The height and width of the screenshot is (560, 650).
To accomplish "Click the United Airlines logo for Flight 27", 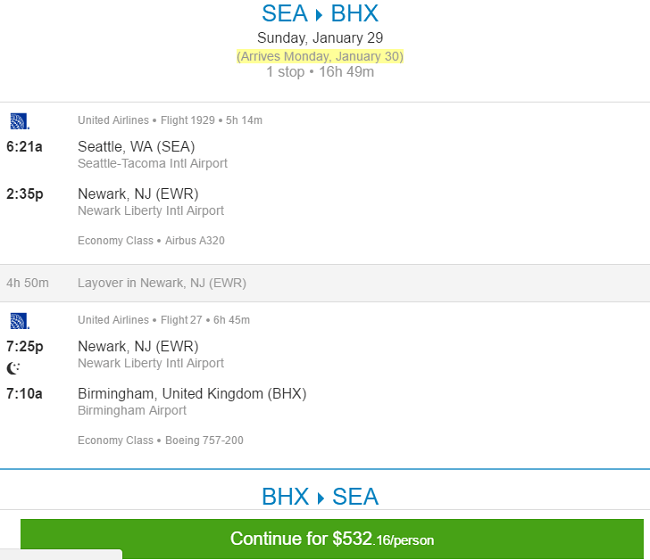I will [x=19, y=321].
